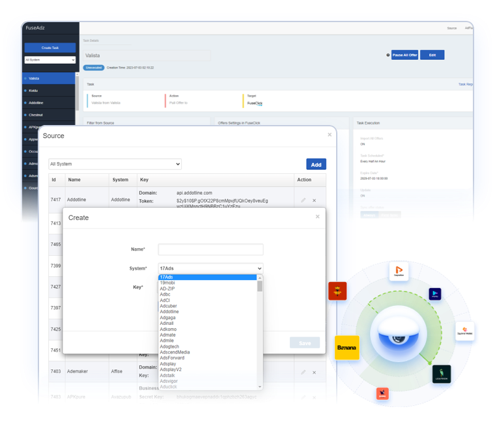Open the All System dropdown in Source dialog

115,164
